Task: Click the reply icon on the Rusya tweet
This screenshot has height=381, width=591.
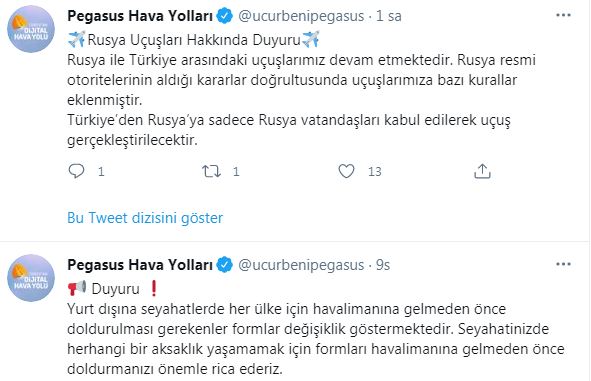Action: point(77,171)
